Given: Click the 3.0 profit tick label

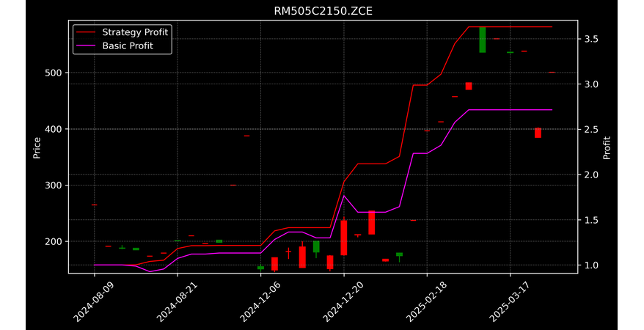Looking at the screenshot, I should [590, 84].
